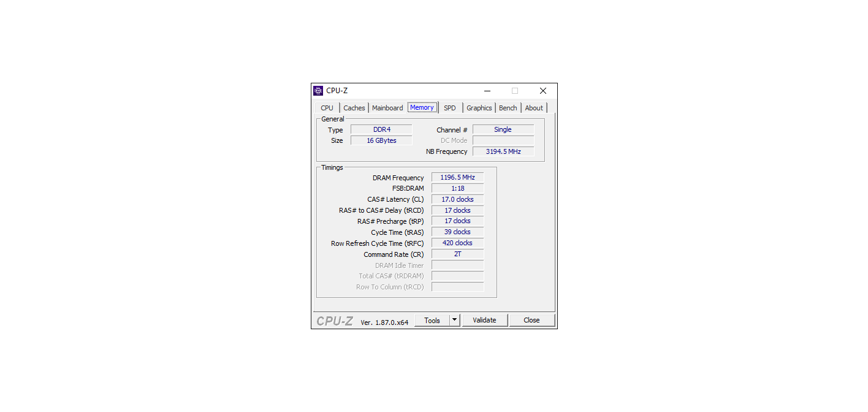Expand the Tools dropdown arrow

pos(454,320)
